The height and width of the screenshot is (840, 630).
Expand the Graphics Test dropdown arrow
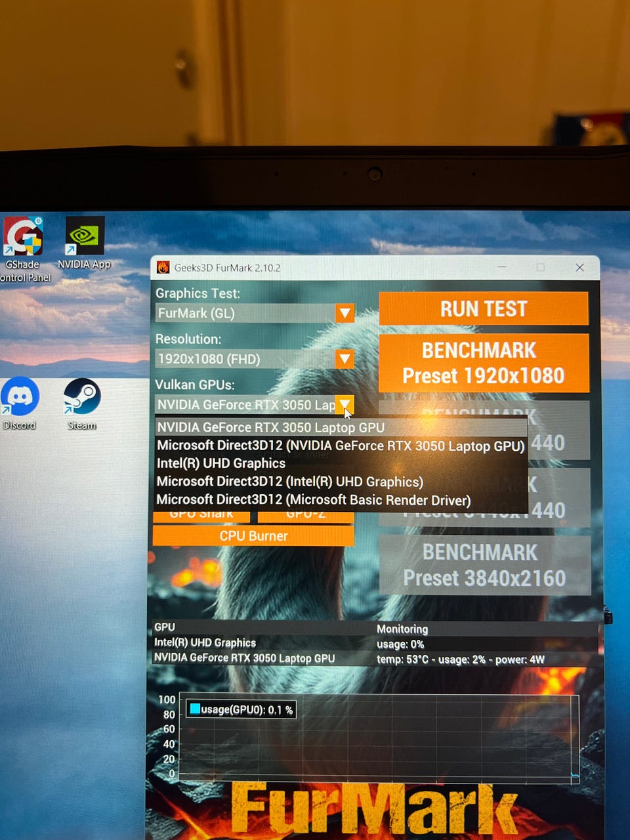click(x=345, y=313)
